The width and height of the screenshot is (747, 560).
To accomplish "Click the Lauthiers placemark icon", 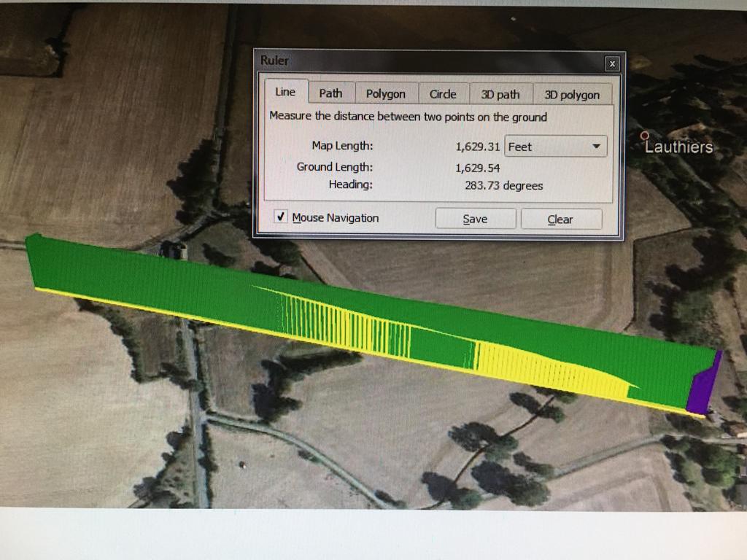I will [645, 135].
